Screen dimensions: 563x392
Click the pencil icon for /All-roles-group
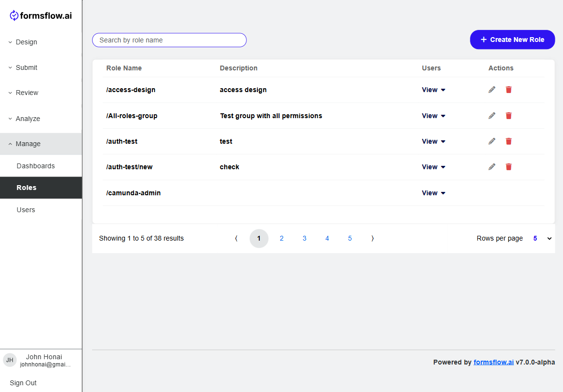click(x=492, y=116)
